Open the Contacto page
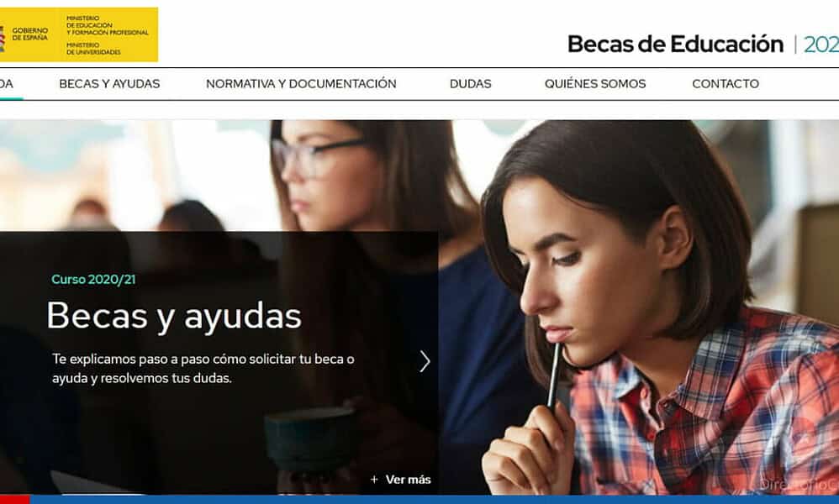The width and height of the screenshot is (839, 504). pyautogui.click(x=726, y=84)
